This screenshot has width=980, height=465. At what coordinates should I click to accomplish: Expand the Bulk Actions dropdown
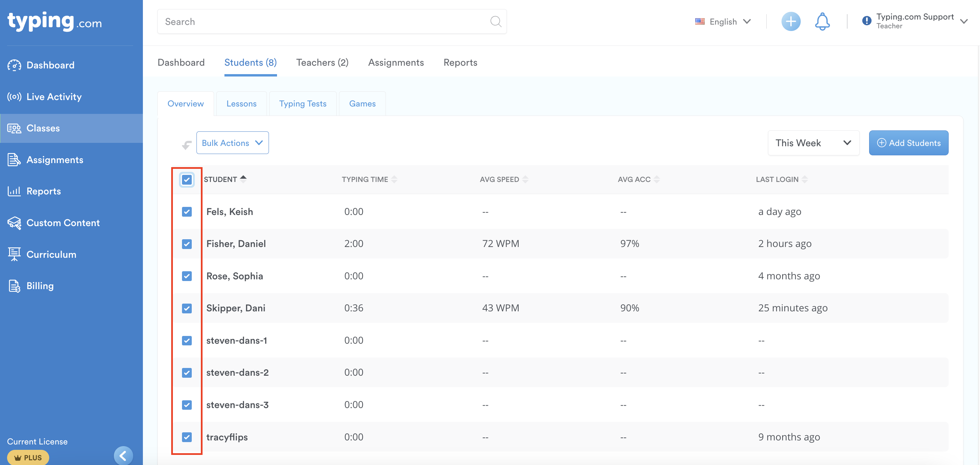pyautogui.click(x=233, y=143)
